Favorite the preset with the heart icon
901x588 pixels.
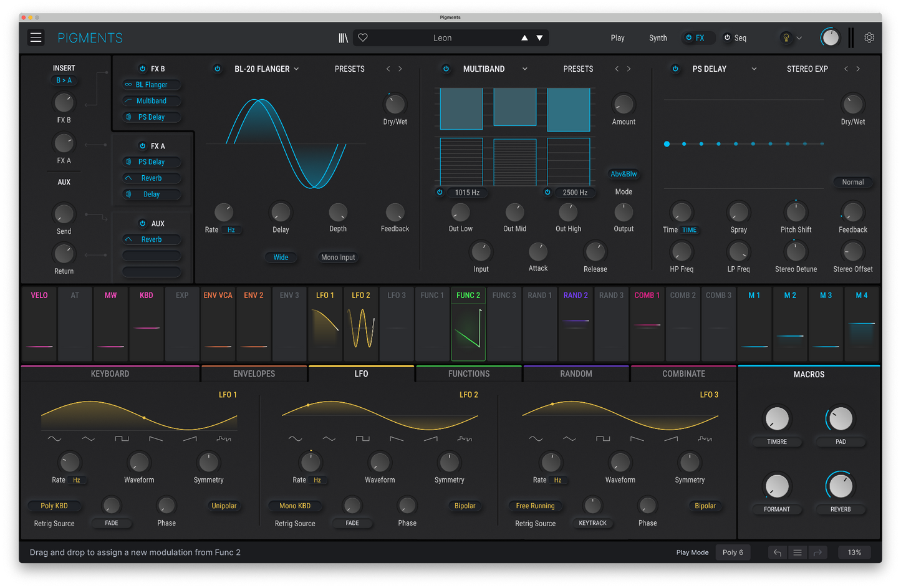363,38
